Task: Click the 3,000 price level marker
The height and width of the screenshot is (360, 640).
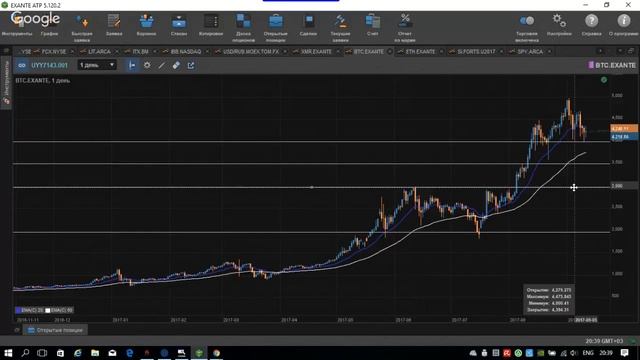Action: (624, 186)
